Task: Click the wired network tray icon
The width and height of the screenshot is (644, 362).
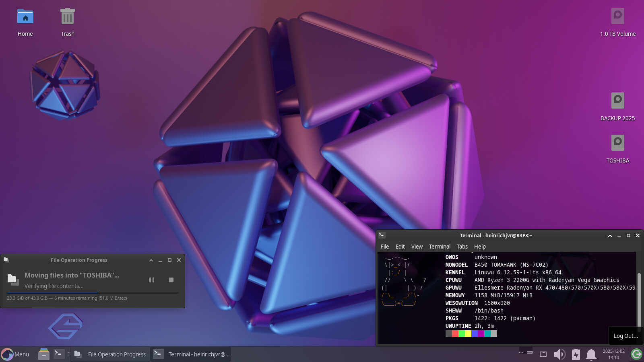Action: point(543,354)
